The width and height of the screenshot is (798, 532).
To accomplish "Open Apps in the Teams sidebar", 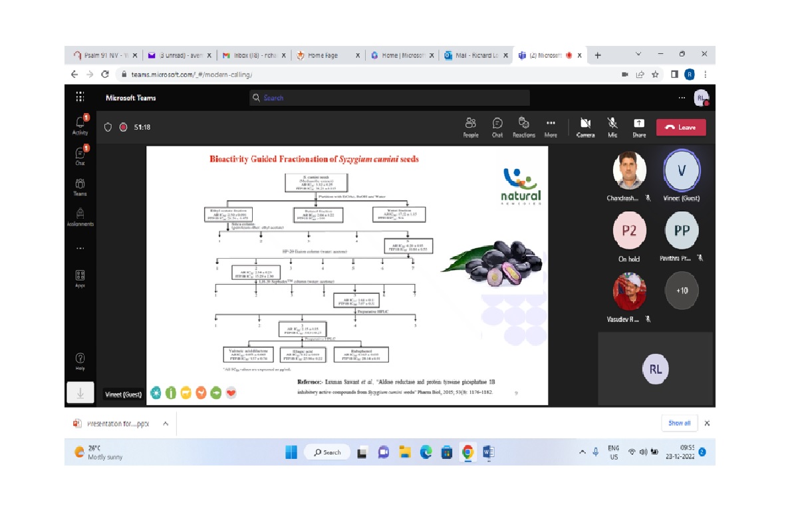I will click(x=80, y=278).
